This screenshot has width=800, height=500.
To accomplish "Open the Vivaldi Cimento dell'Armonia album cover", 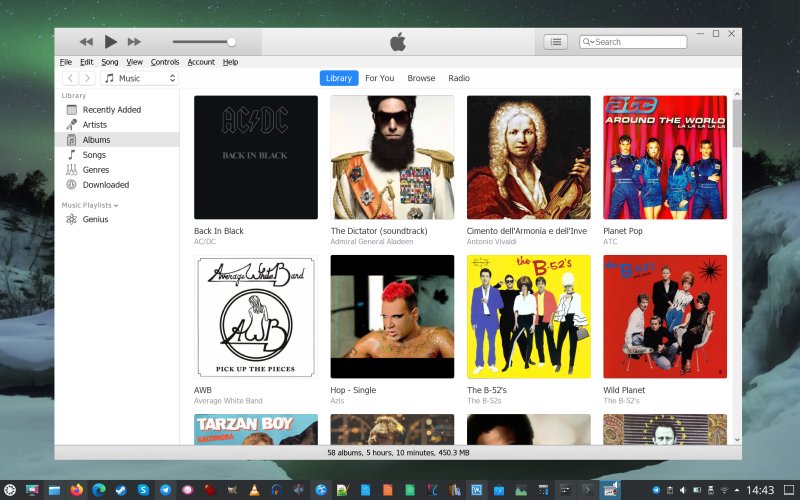I will click(x=529, y=157).
